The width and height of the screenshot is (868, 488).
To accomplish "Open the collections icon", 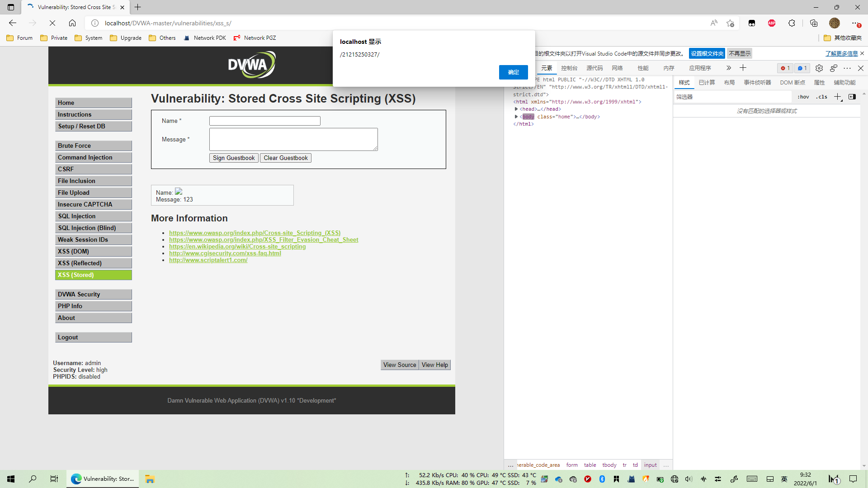I will pyautogui.click(x=814, y=23).
